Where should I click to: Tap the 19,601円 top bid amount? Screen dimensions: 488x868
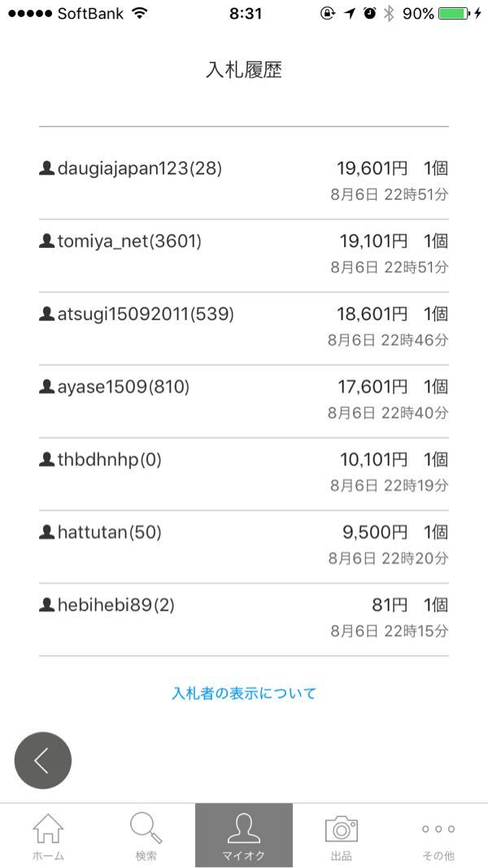pyautogui.click(x=373, y=169)
